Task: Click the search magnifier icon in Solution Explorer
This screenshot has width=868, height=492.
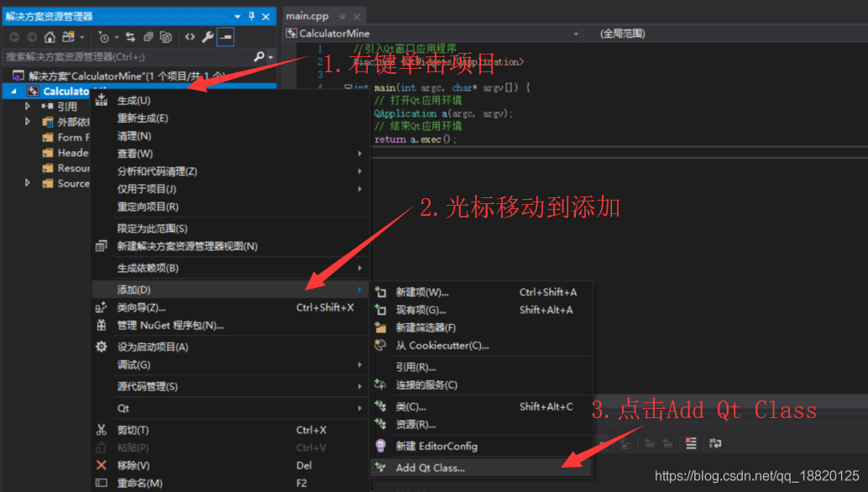Action: click(x=259, y=56)
